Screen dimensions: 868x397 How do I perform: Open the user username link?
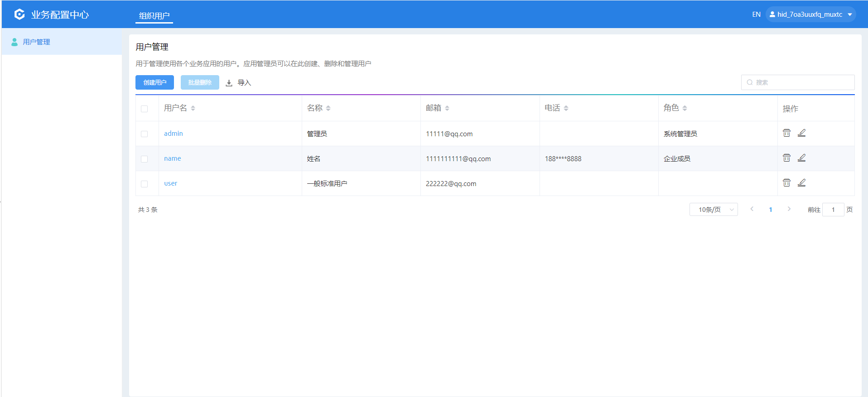171,183
